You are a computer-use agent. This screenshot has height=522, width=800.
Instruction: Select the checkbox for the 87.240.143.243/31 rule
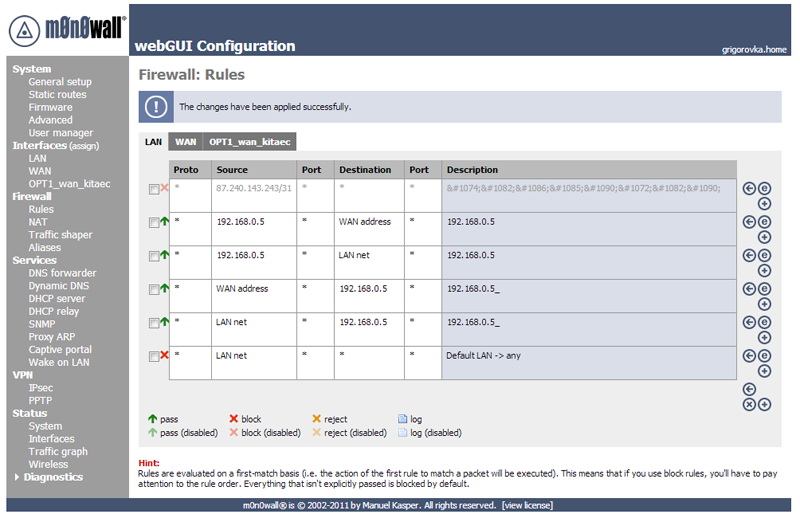(x=154, y=189)
